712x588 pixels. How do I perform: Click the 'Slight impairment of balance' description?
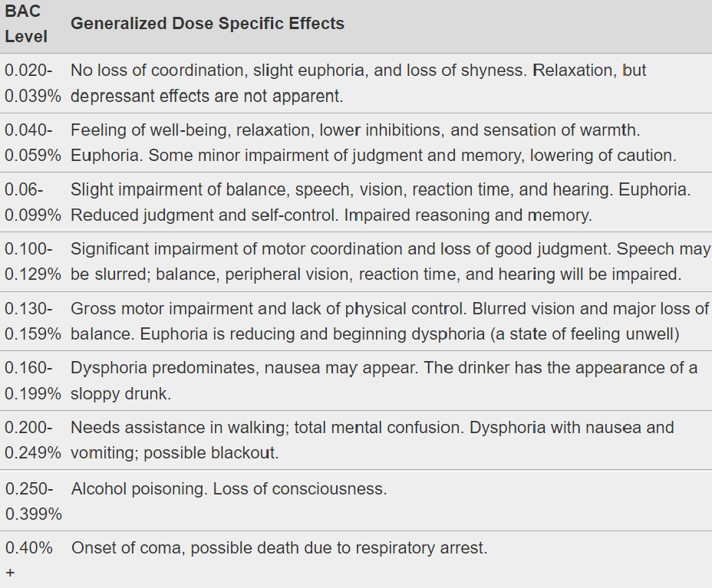[380, 202]
